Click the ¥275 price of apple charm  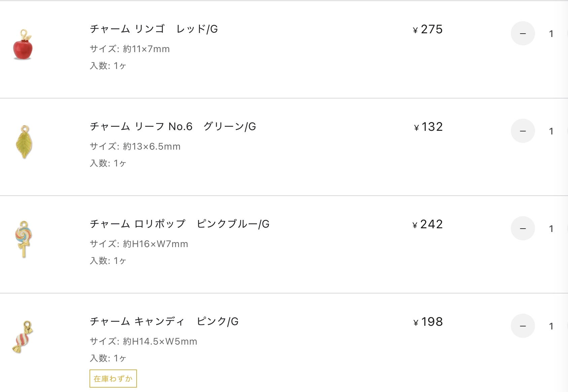tap(428, 29)
